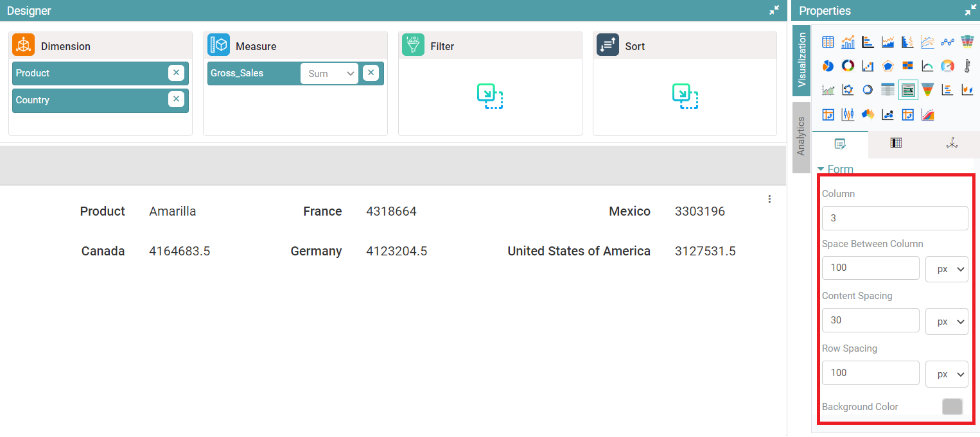This screenshot has height=437, width=980.
Task: Select the radar pentagon chart icon
Action: pos(888,66)
